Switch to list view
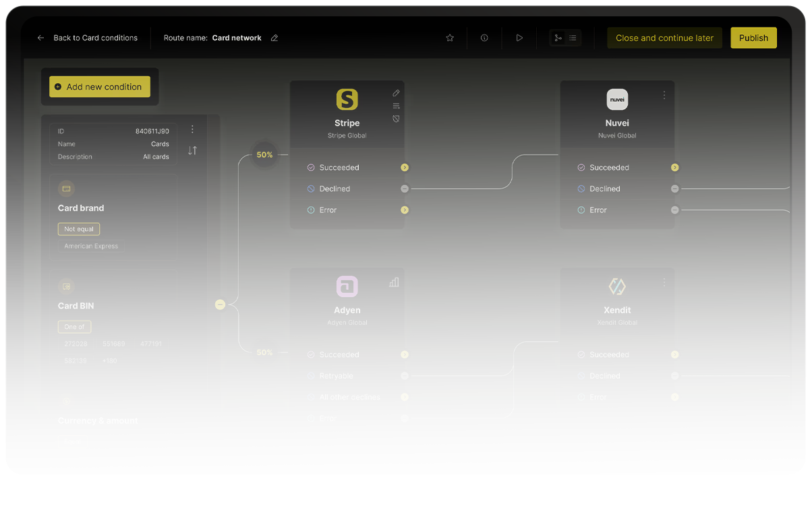This screenshot has width=812, height=529. [573, 38]
